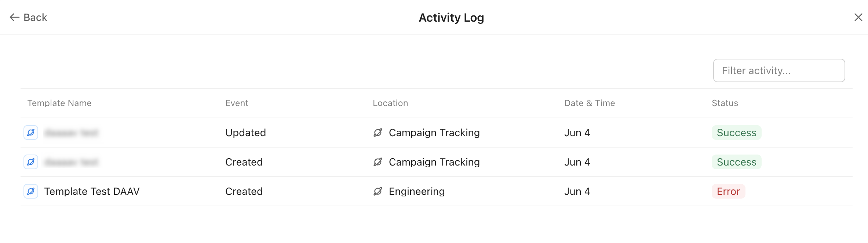Click the template icon in the second row
Screen dimensions: 868x243
coord(31,162)
